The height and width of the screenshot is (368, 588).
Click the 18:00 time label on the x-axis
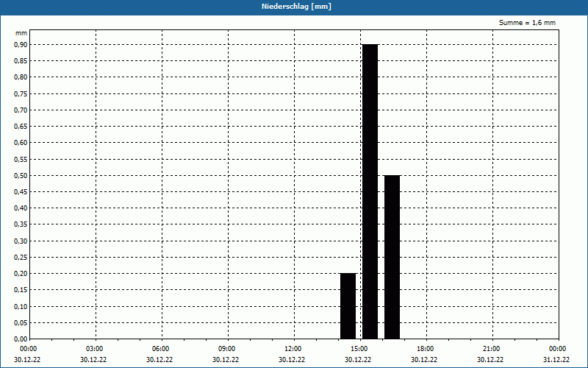426,349
